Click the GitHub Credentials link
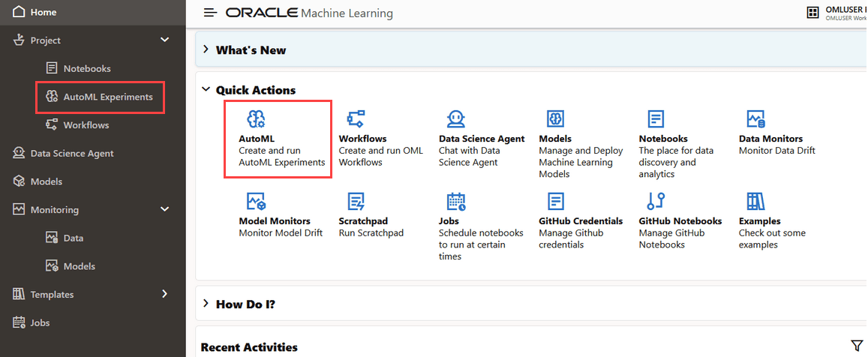The height and width of the screenshot is (357, 868). click(581, 220)
